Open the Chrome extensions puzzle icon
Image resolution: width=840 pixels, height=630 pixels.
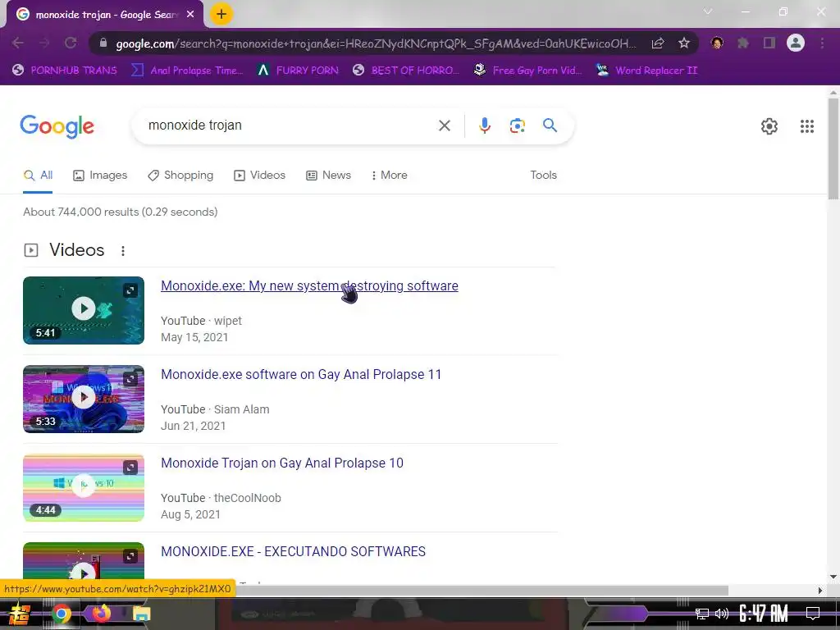click(743, 43)
